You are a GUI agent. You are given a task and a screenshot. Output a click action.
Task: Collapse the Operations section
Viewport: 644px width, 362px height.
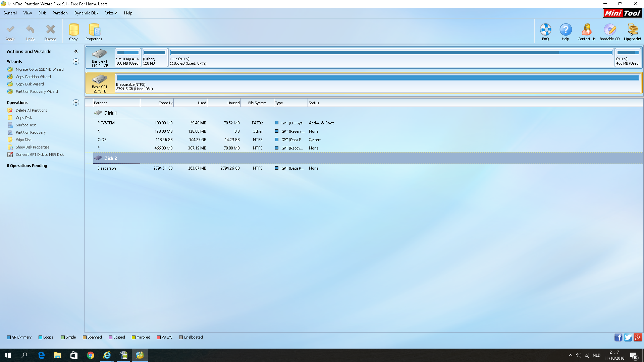76,103
